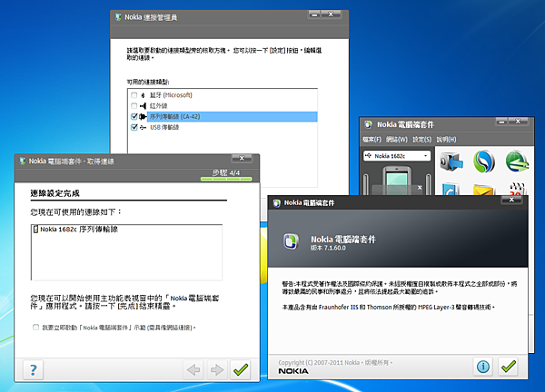Toggle the 藍牙 (Microsoft) checkbox

coord(134,95)
